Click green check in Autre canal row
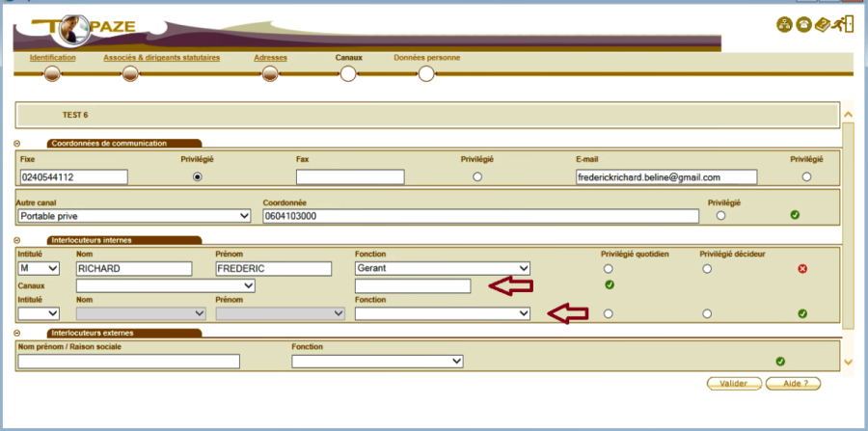Image resolution: width=868 pixels, height=431 pixels. pos(795,215)
